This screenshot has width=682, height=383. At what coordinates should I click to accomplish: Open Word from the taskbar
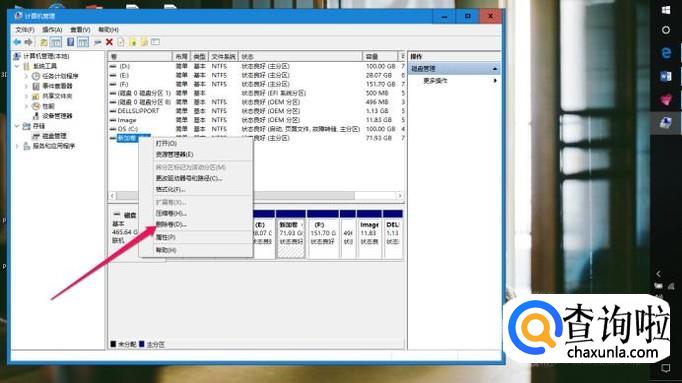coord(665,77)
